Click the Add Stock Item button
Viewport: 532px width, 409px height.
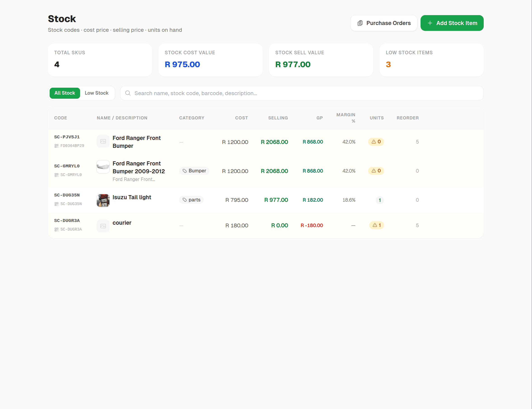452,23
